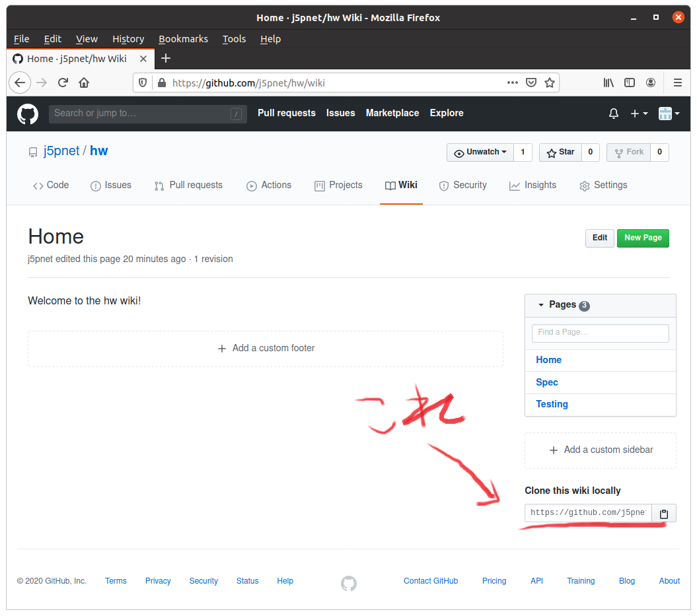
Task: Switch to the repository Issues tab
Action: 111,186
